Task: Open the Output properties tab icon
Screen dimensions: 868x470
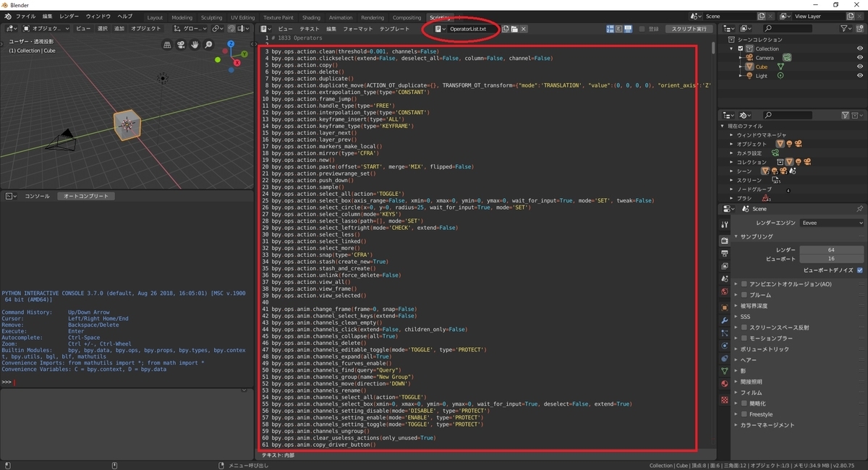Action: [725, 253]
